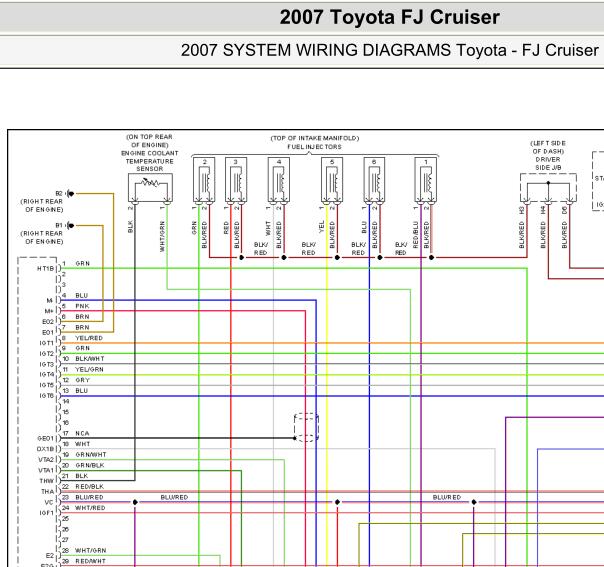
Task: Click the "IGT2" pin label
Action: [x=47, y=354]
